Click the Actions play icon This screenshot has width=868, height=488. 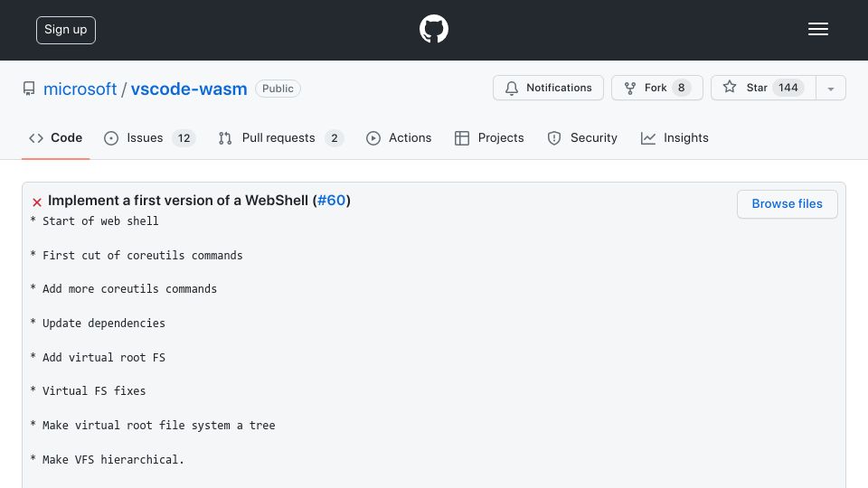[373, 138]
